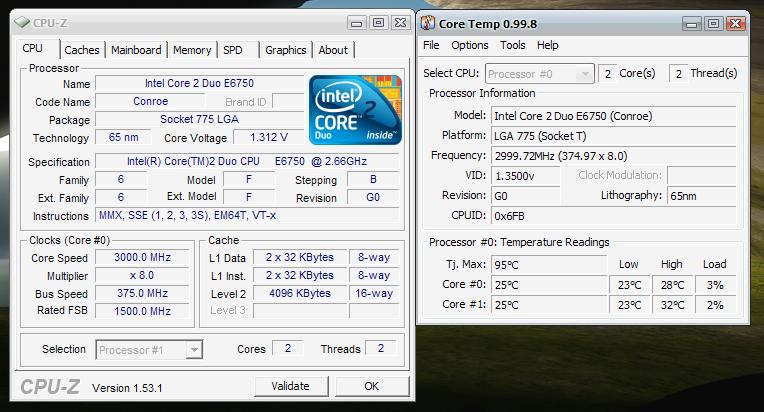Click the Core #0 load value 3%
The width and height of the screenshot is (764, 412).
[715, 285]
